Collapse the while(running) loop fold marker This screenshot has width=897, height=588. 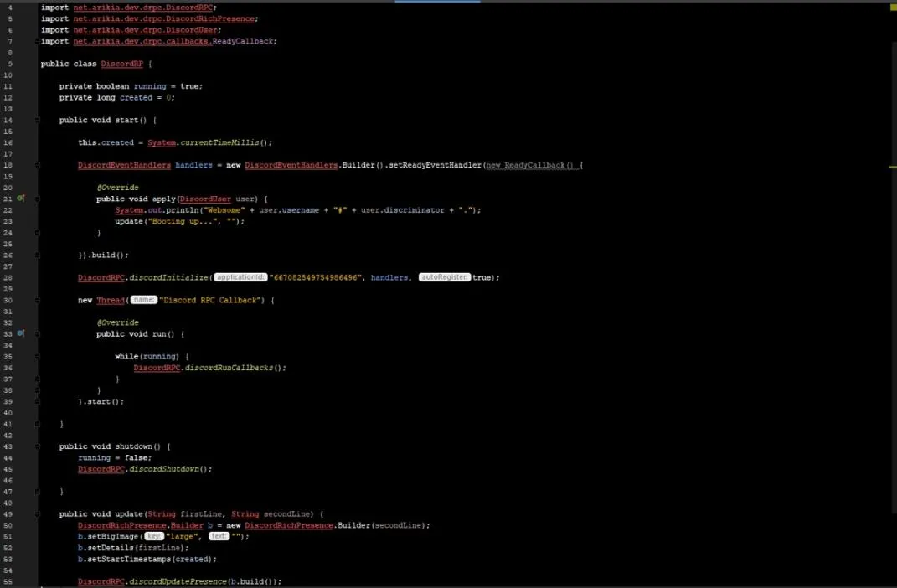point(38,356)
